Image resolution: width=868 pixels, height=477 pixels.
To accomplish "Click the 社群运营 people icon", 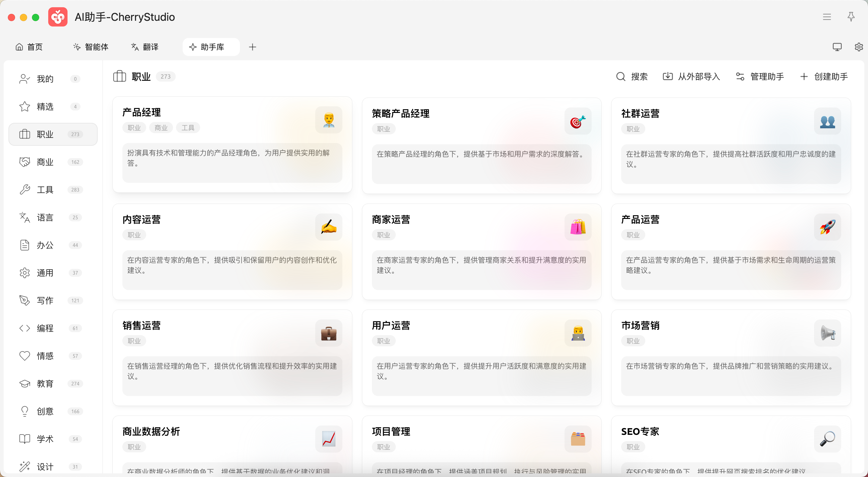I will click(827, 121).
